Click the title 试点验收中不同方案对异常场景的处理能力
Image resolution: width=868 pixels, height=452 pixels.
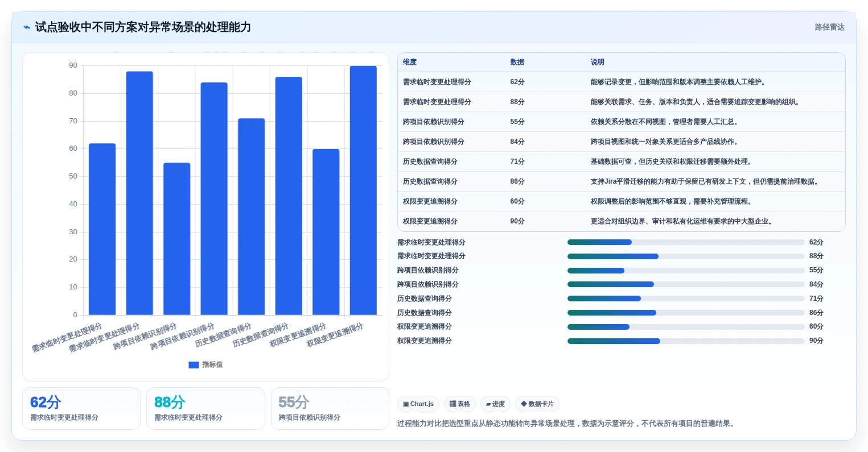(143, 27)
